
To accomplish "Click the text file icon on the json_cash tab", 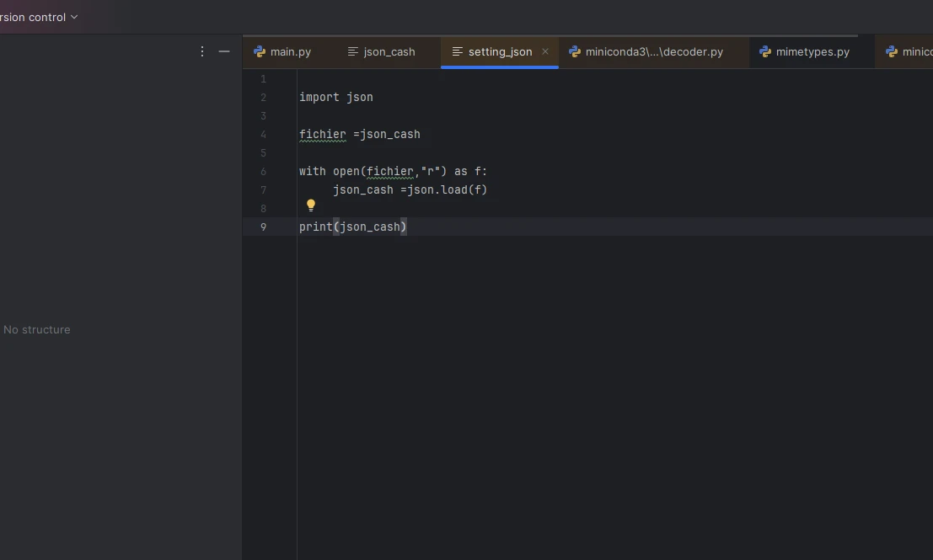I will pos(353,51).
